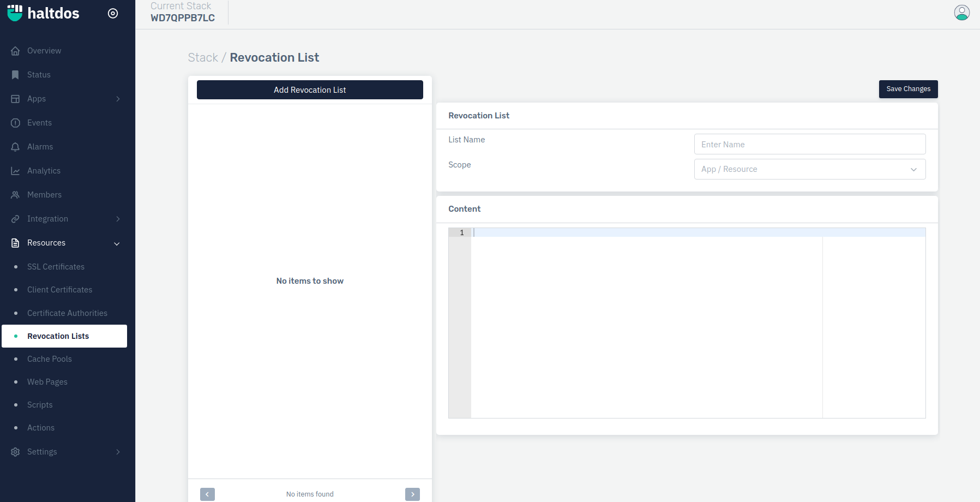Click the Overview home icon
Screen dimensions: 980x502
click(x=15, y=51)
